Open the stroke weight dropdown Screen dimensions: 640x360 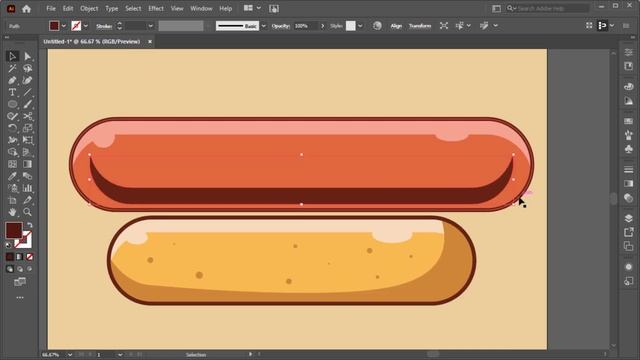[151, 26]
